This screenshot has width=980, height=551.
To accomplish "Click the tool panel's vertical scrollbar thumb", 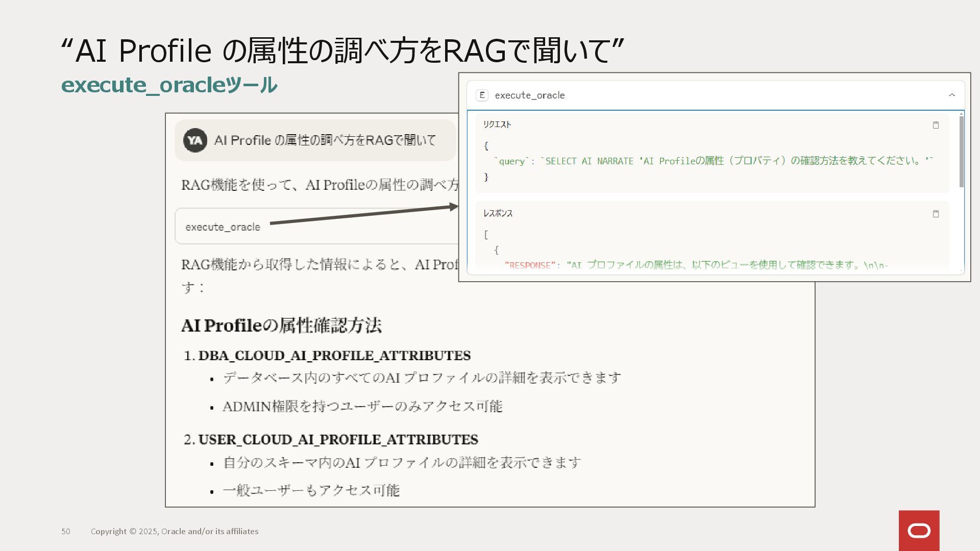I will [962, 152].
